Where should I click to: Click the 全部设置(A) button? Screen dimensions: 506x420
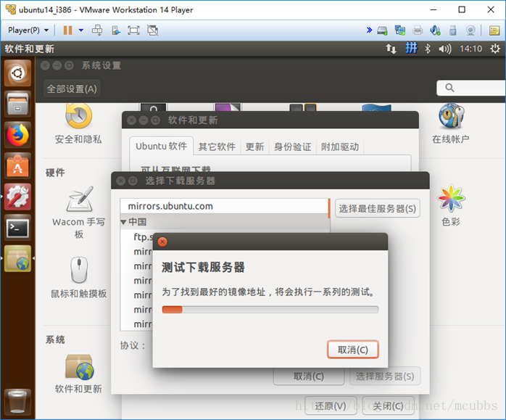click(72, 88)
